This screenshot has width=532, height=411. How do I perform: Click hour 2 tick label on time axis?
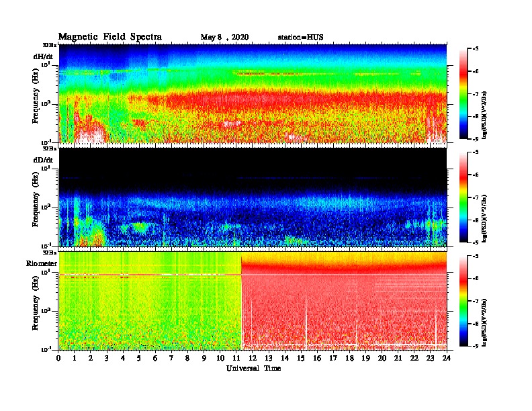pos(91,358)
